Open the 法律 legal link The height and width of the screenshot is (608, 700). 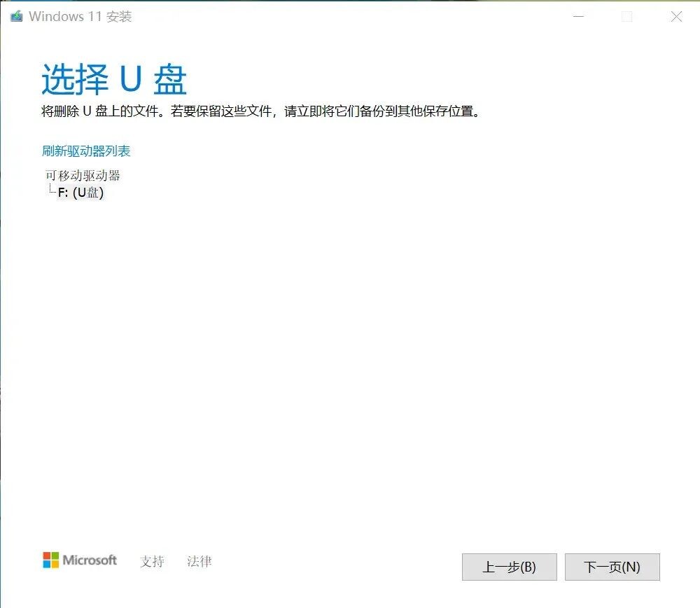click(x=199, y=561)
